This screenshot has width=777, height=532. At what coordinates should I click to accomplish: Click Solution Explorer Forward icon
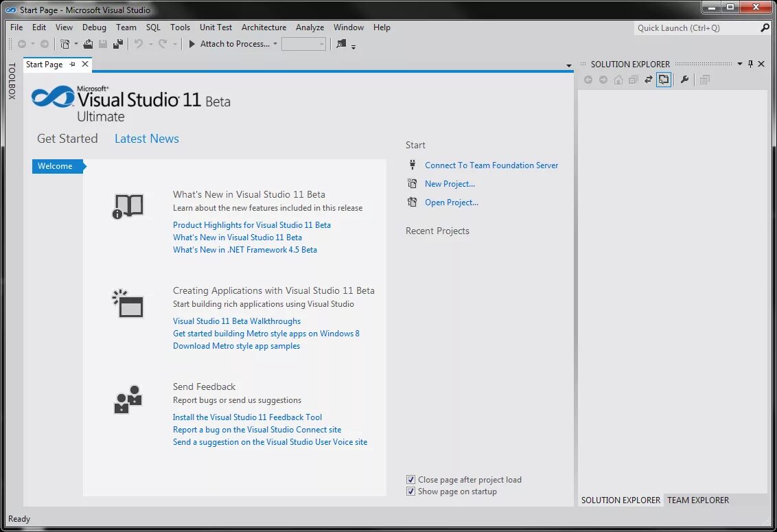click(x=603, y=80)
